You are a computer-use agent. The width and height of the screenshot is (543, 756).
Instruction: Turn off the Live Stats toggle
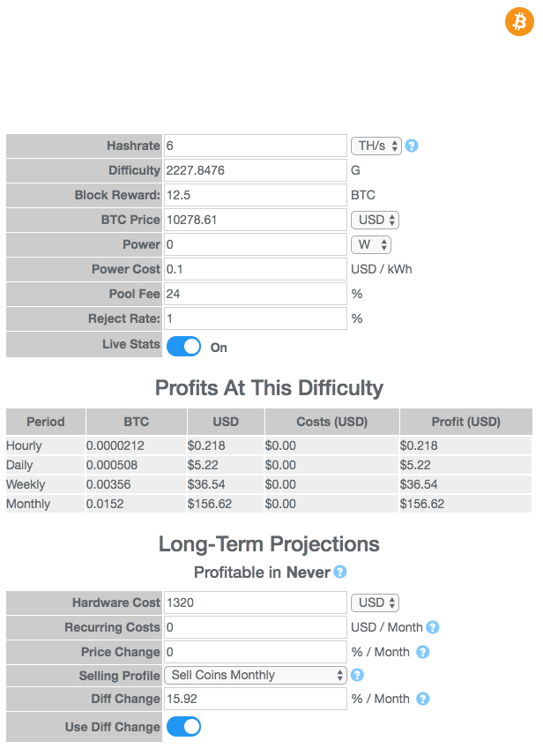pyautogui.click(x=183, y=347)
